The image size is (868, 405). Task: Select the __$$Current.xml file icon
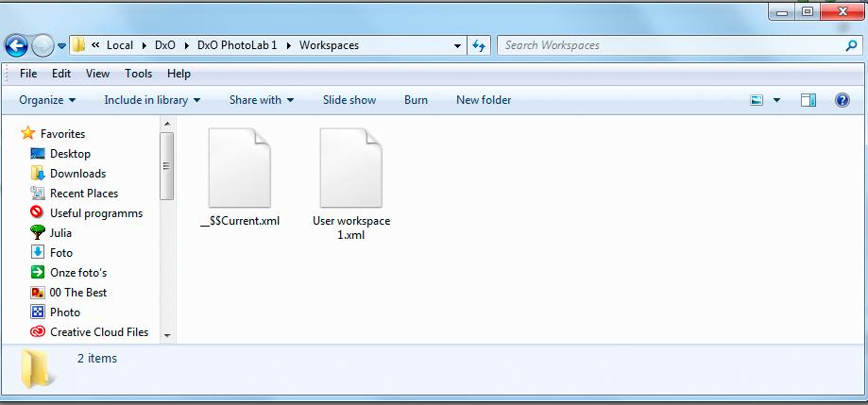(240, 168)
